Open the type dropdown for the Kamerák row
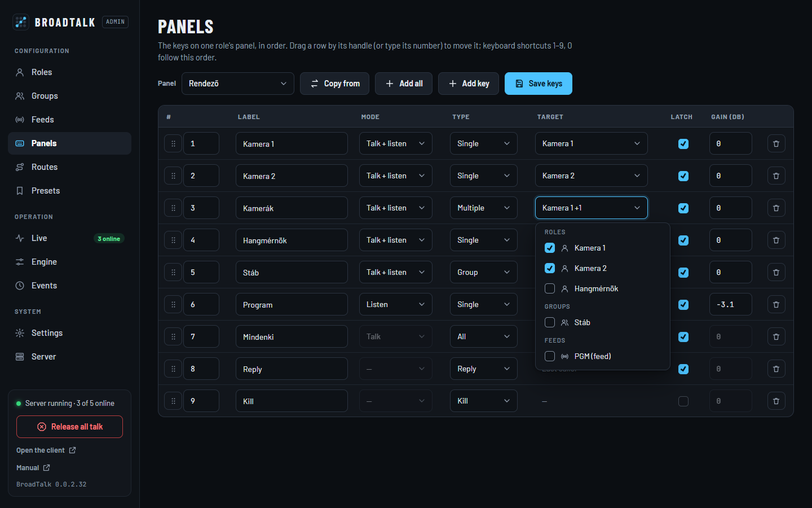This screenshot has width=812, height=508. [x=484, y=208]
